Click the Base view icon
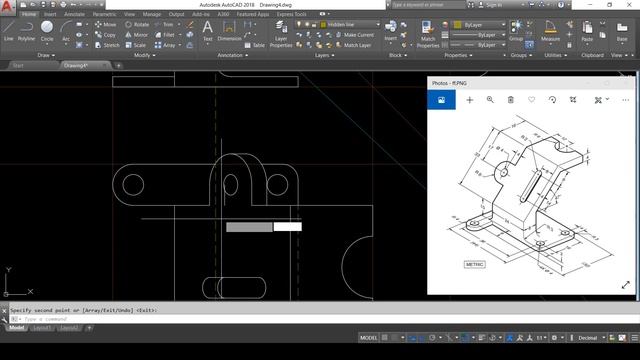The image size is (640, 360). coord(622,31)
